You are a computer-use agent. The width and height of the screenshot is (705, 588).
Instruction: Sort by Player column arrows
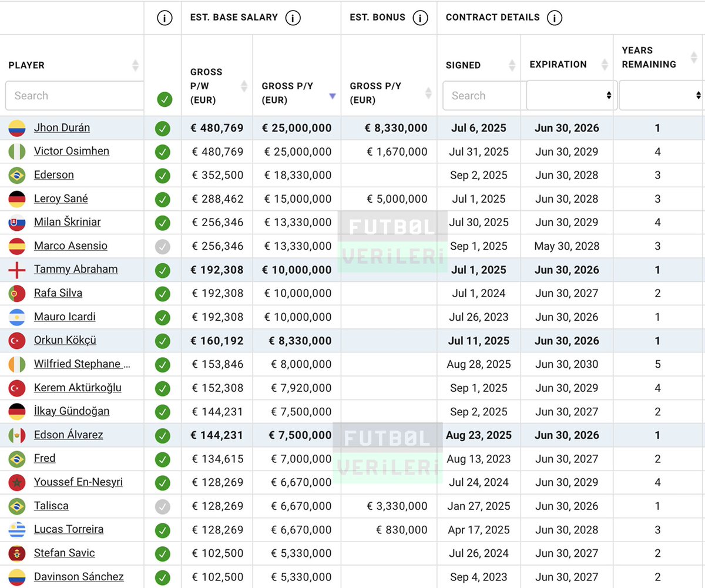click(135, 65)
